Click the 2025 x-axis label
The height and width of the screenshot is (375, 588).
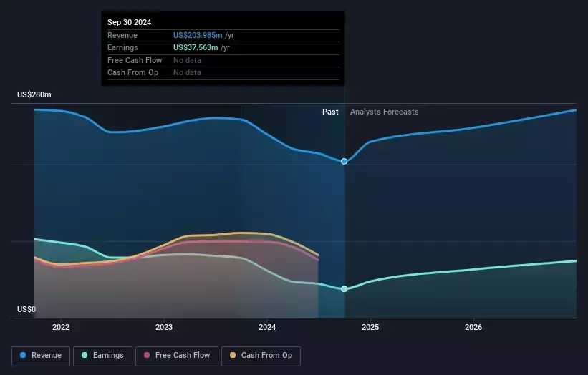pos(370,327)
